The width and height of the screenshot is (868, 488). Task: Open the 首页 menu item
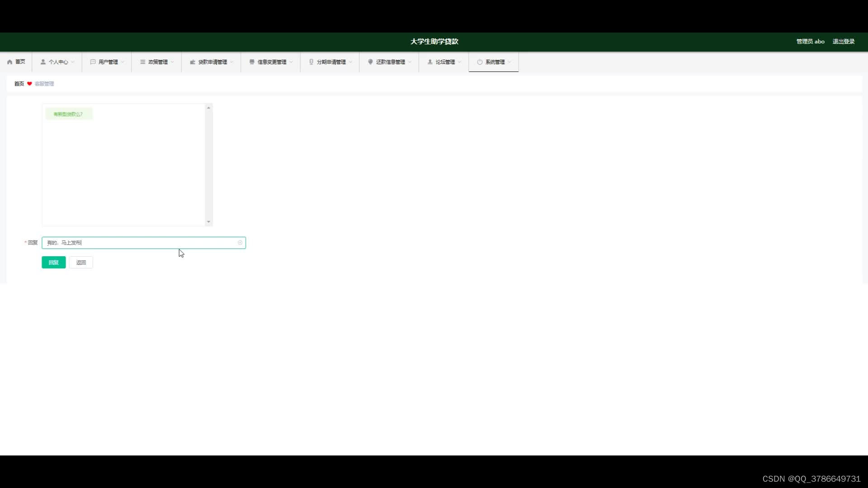pos(16,62)
